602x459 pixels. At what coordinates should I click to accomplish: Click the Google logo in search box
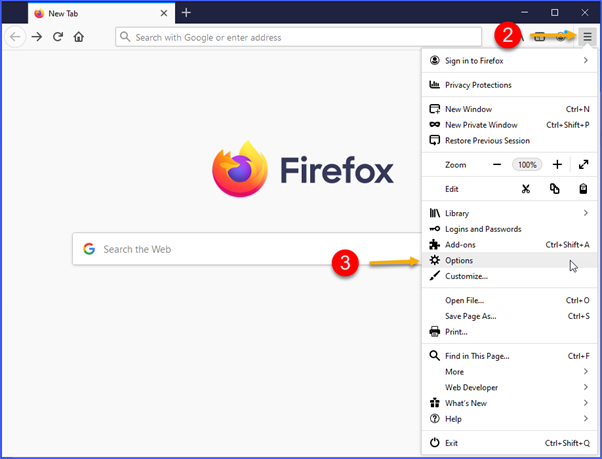89,249
